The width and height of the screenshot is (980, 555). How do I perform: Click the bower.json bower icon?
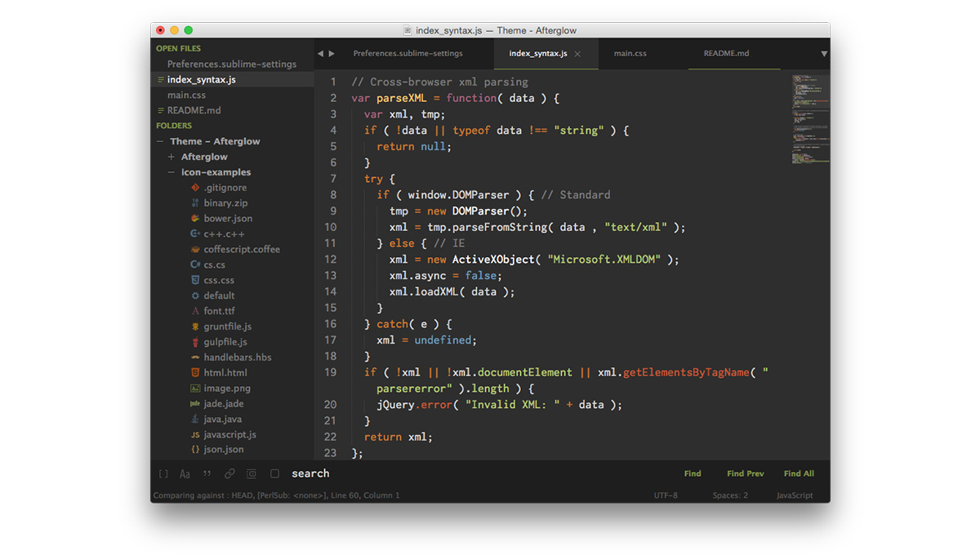tap(195, 219)
